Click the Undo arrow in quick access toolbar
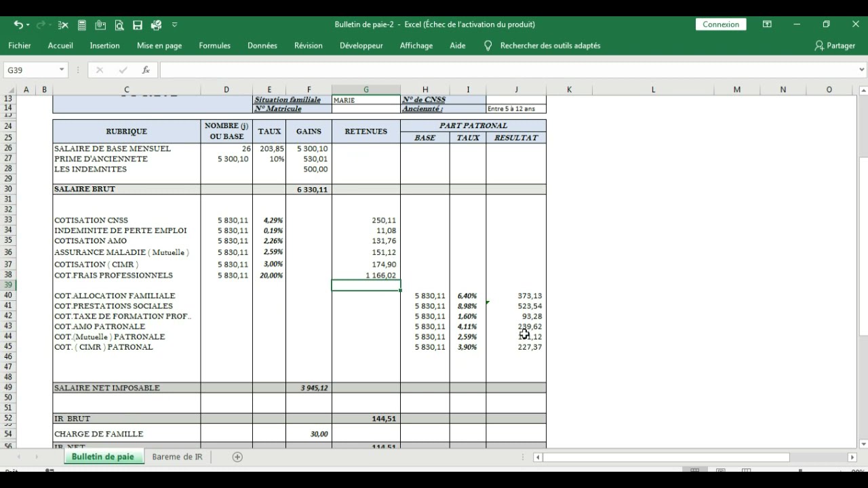The height and width of the screenshot is (488, 868). (18, 25)
